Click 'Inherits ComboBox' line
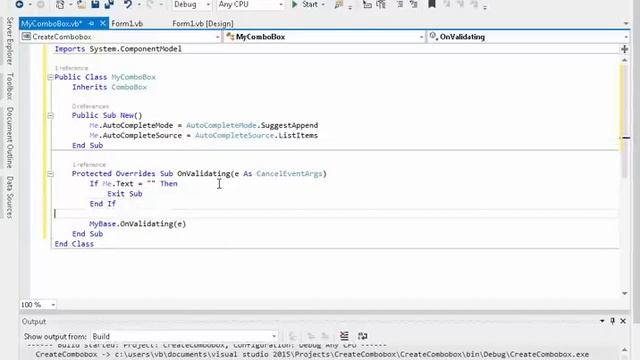The height and width of the screenshot is (360, 640). [109, 87]
